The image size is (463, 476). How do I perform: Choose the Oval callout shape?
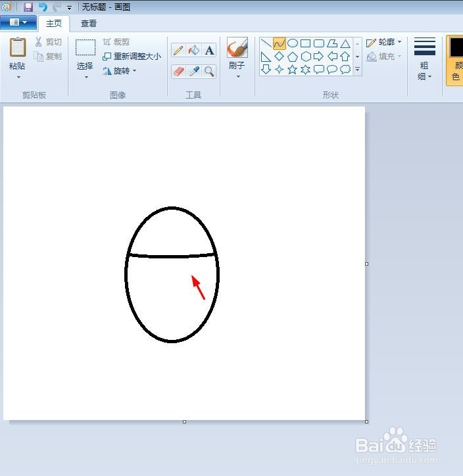pos(332,69)
